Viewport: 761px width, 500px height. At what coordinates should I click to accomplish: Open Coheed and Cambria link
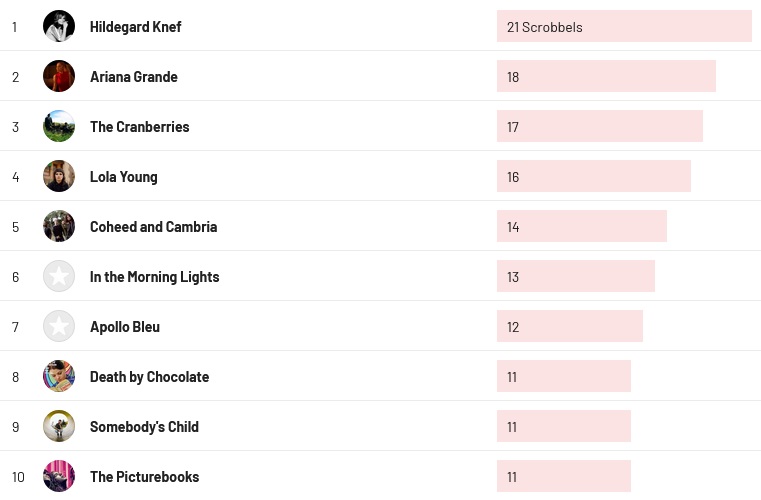click(x=153, y=227)
